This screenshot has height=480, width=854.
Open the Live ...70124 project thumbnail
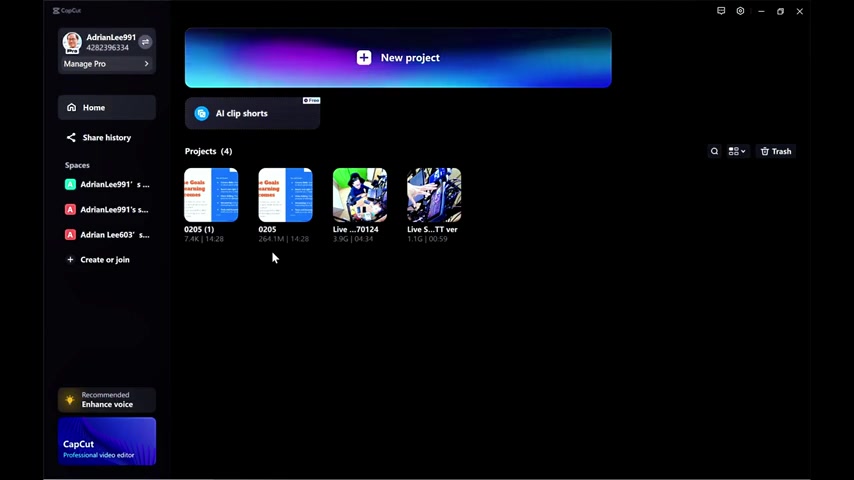(360, 195)
